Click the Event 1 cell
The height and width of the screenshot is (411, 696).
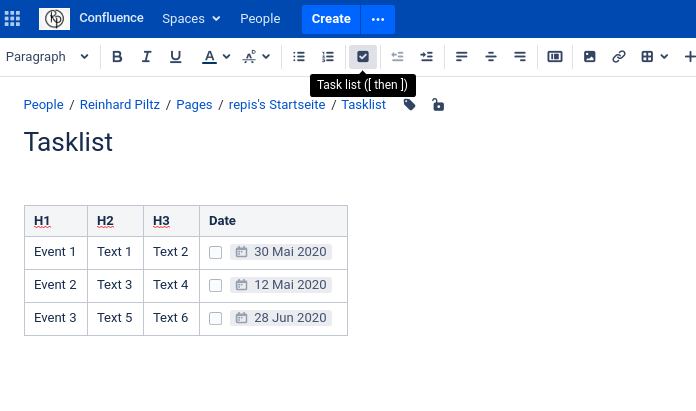point(56,253)
